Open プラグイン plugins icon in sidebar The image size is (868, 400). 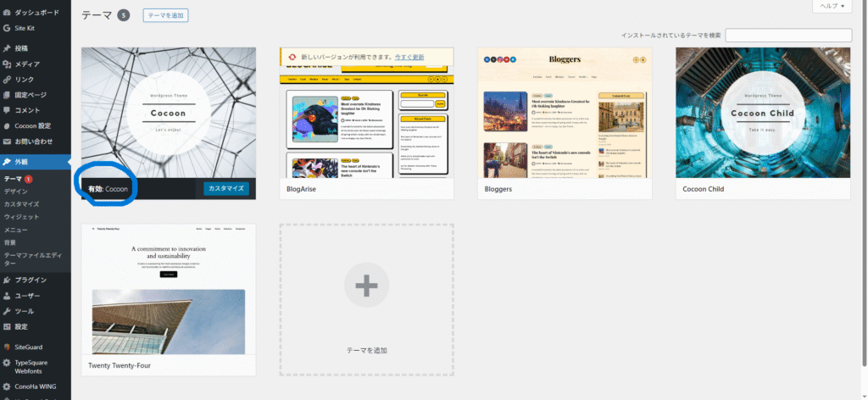point(7,280)
